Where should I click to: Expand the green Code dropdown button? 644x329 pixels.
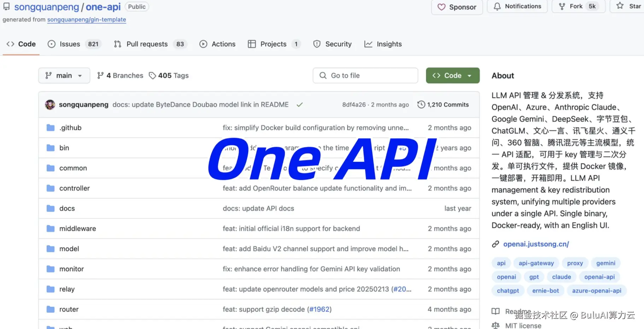point(452,76)
